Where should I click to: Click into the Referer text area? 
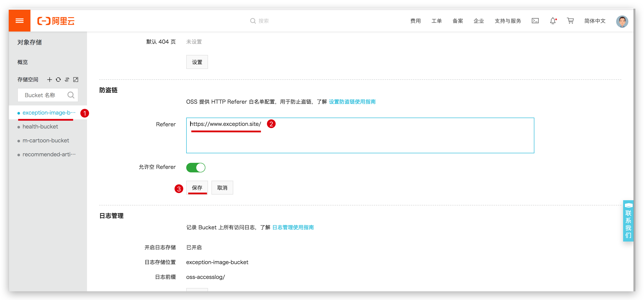click(360, 135)
